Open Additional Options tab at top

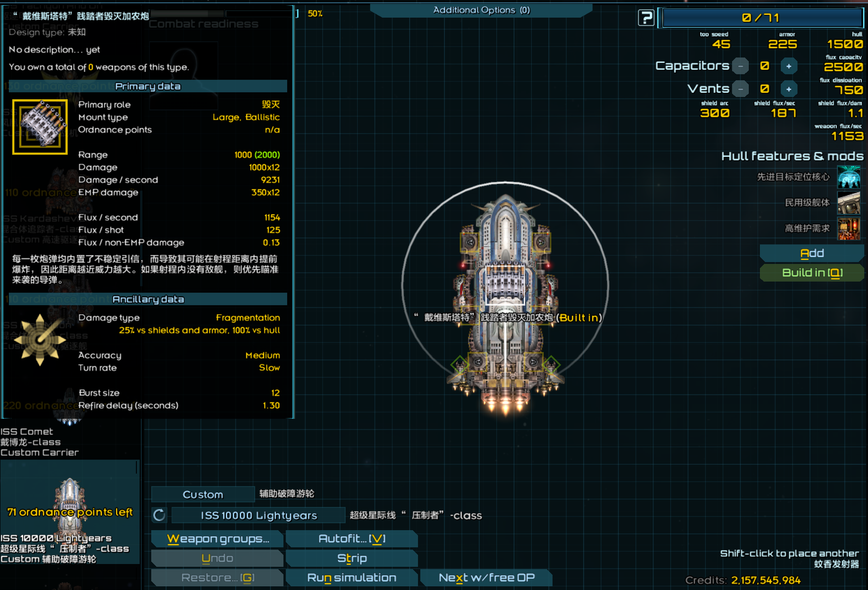tap(481, 10)
